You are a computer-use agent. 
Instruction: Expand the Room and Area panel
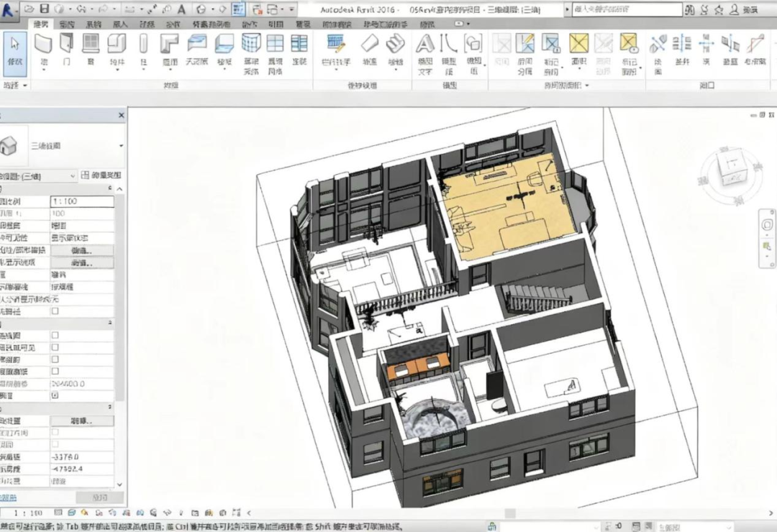(587, 85)
